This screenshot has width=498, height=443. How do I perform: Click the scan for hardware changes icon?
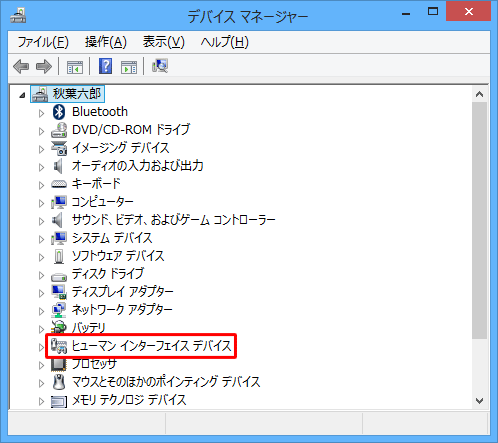pos(160,66)
